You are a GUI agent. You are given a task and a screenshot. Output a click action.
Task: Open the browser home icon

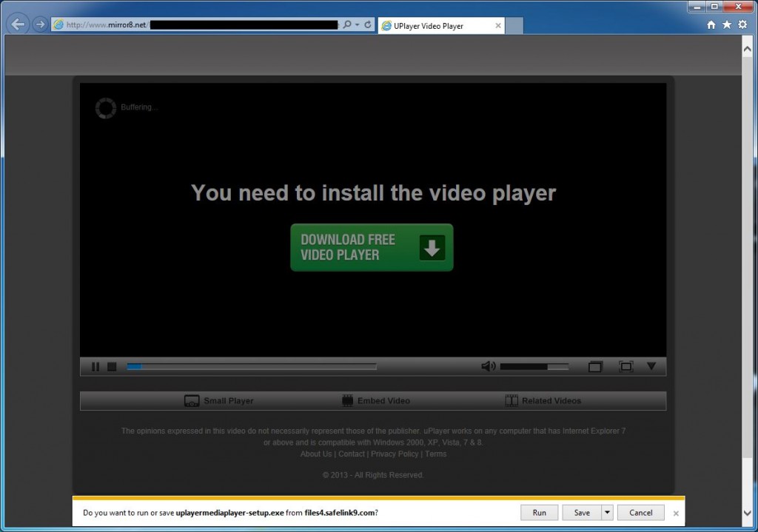click(x=711, y=24)
